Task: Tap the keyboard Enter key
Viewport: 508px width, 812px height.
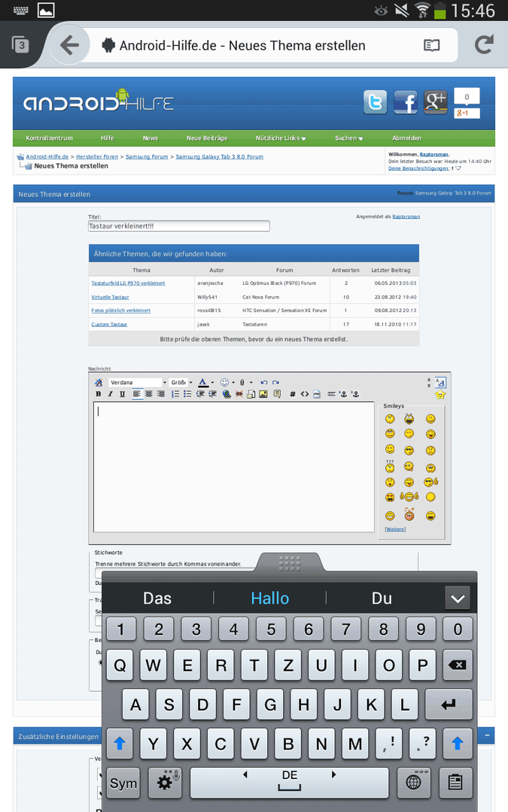Action: click(x=449, y=704)
